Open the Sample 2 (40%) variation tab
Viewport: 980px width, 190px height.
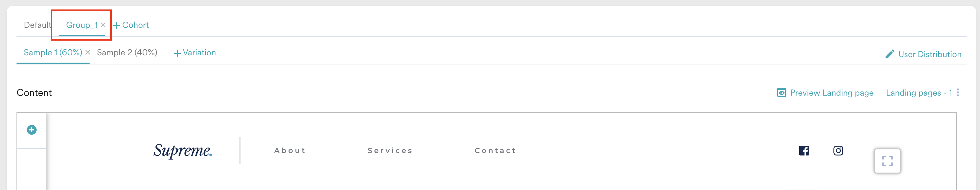(x=127, y=53)
